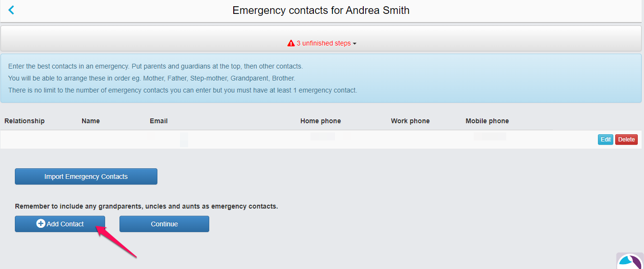The width and height of the screenshot is (644, 269).
Task: Select the Name column header
Action: (x=91, y=121)
